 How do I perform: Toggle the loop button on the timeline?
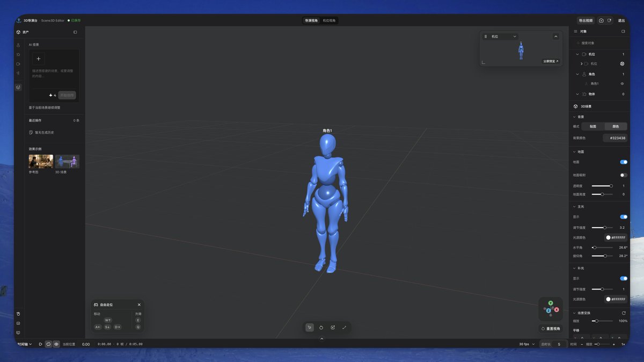(x=48, y=344)
